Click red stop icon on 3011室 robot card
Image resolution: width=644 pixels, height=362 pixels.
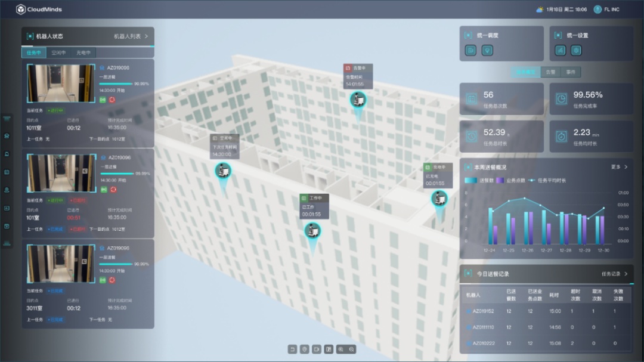[x=112, y=280]
